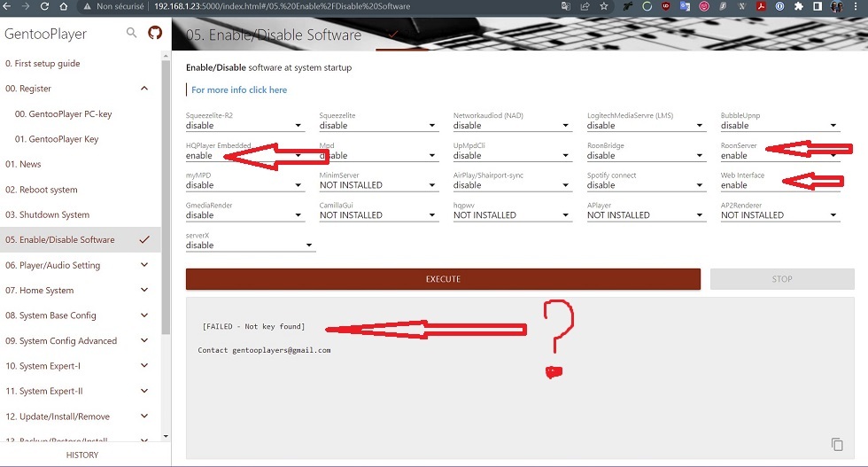Image resolution: width=868 pixels, height=467 pixels.
Task: Click the browser back arrow
Action: pyautogui.click(x=7, y=6)
